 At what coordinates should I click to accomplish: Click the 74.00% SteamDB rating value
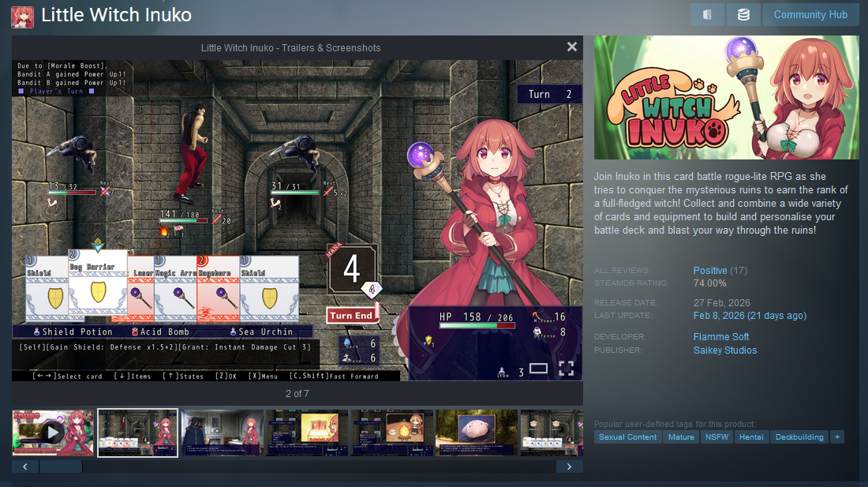[709, 283]
